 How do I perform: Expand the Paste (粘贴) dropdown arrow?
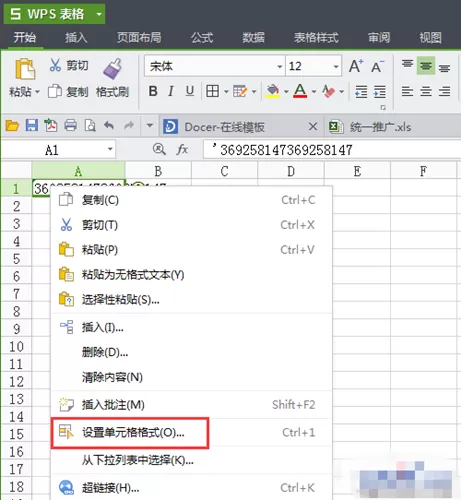click(x=37, y=91)
